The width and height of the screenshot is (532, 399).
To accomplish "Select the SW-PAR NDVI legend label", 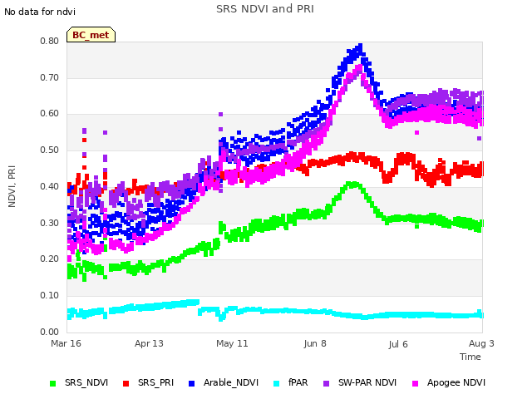I will pyautogui.click(x=367, y=382).
